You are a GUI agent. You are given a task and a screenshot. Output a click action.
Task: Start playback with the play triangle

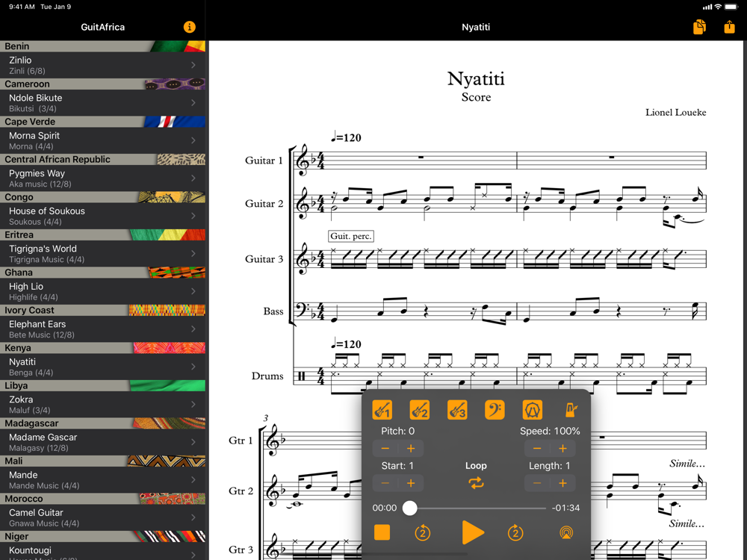[473, 532]
